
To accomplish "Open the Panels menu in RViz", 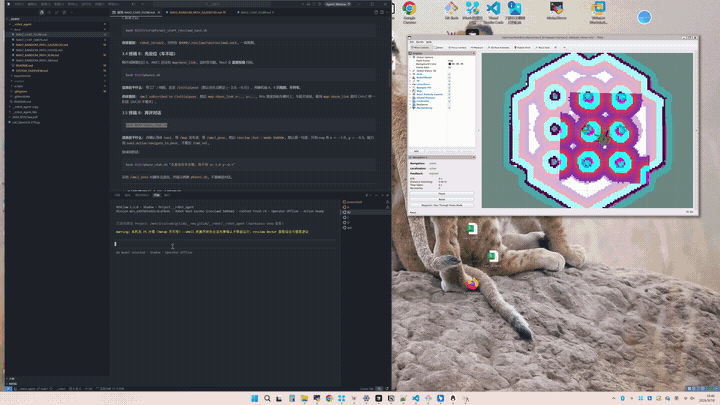I will 420,42.
